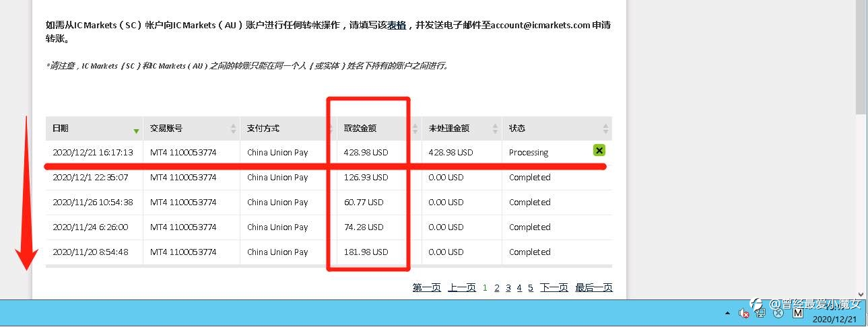Screen dimensions: 868x327
Task: Select current page number 1
Action: [x=485, y=287]
